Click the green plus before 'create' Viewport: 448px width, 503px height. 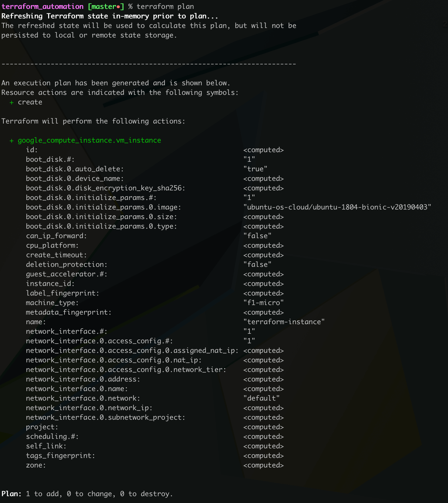pos(12,102)
